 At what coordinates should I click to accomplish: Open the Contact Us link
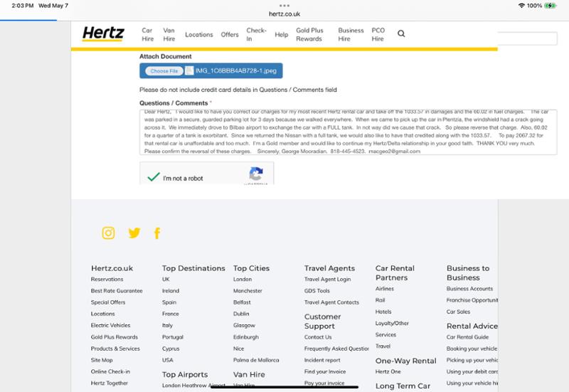[318, 337]
